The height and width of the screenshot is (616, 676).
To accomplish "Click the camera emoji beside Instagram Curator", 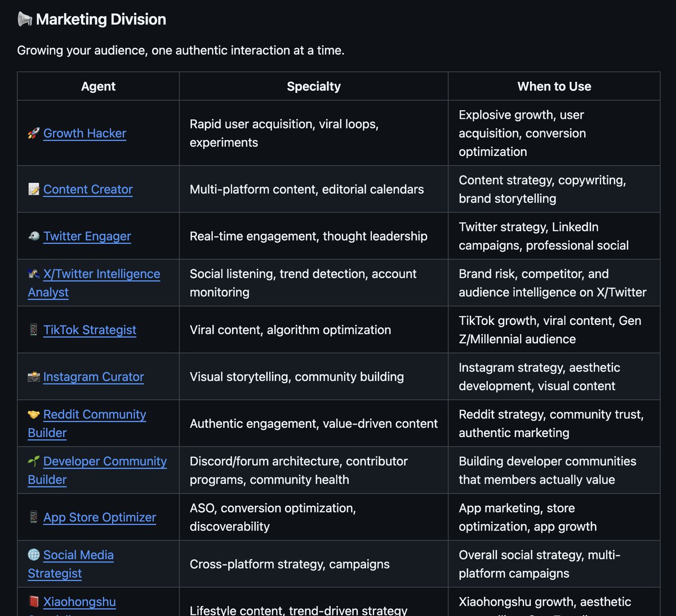I will tap(34, 377).
